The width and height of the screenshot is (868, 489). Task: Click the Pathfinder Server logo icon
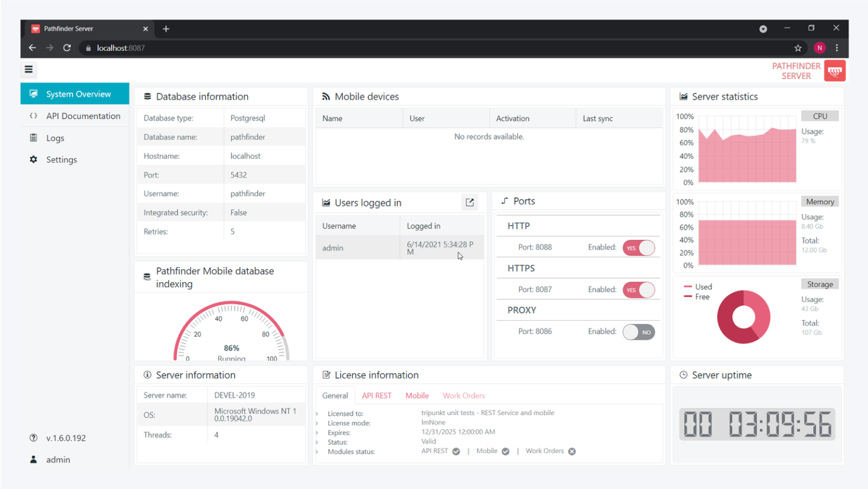[834, 71]
